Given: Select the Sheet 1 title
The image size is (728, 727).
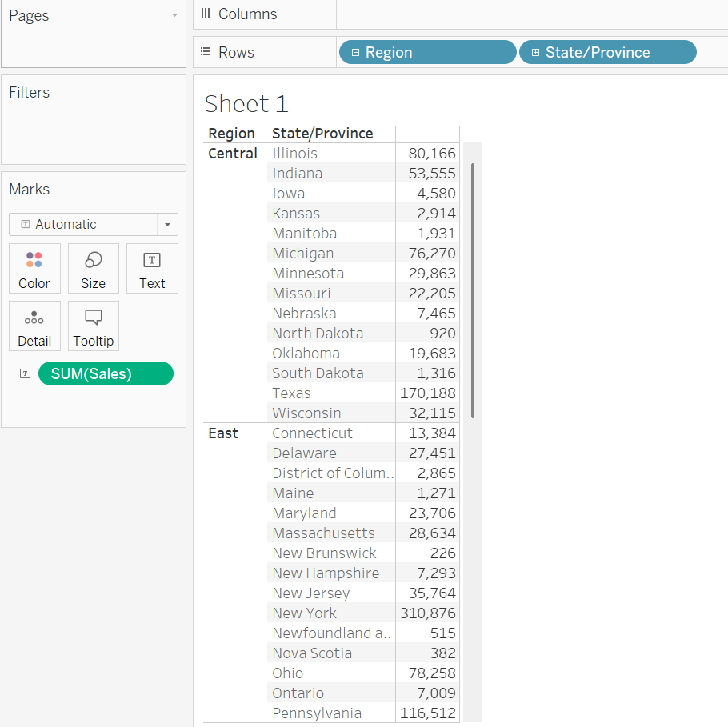Looking at the screenshot, I should (x=246, y=103).
